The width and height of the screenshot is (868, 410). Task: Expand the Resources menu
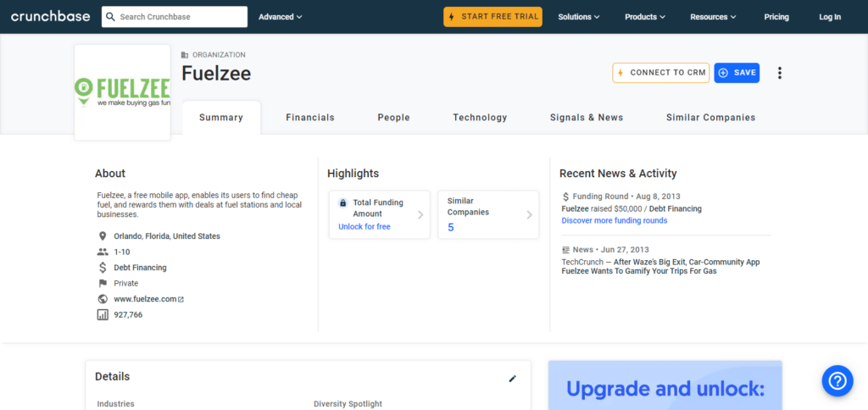pyautogui.click(x=713, y=17)
